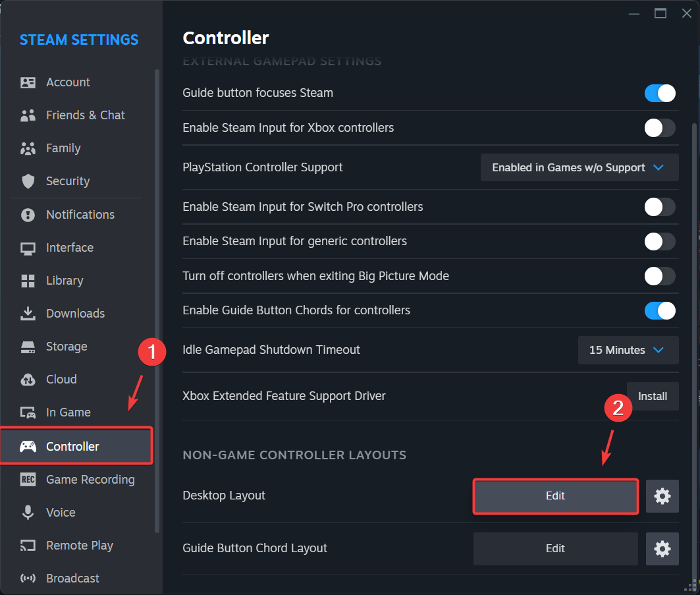Image resolution: width=700 pixels, height=595 pixels.
Task: Enable Steam Input for Xbox controllers
Action: [x=660, y=128]
